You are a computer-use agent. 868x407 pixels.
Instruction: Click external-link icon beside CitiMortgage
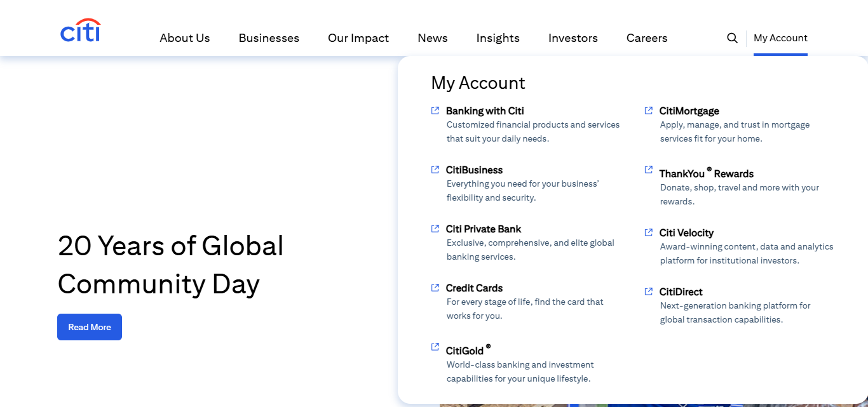649,110
